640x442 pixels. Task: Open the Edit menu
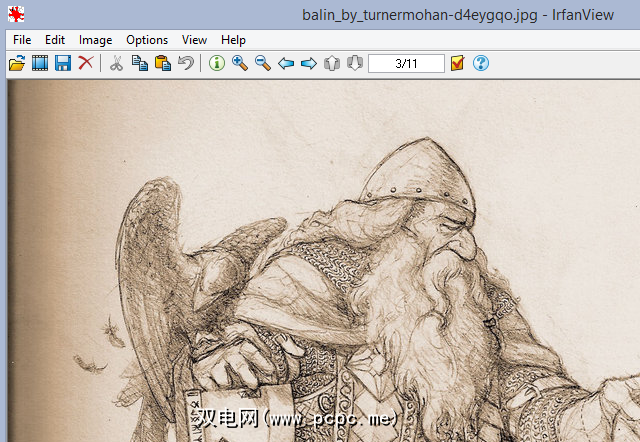click(x=55, y=40)
